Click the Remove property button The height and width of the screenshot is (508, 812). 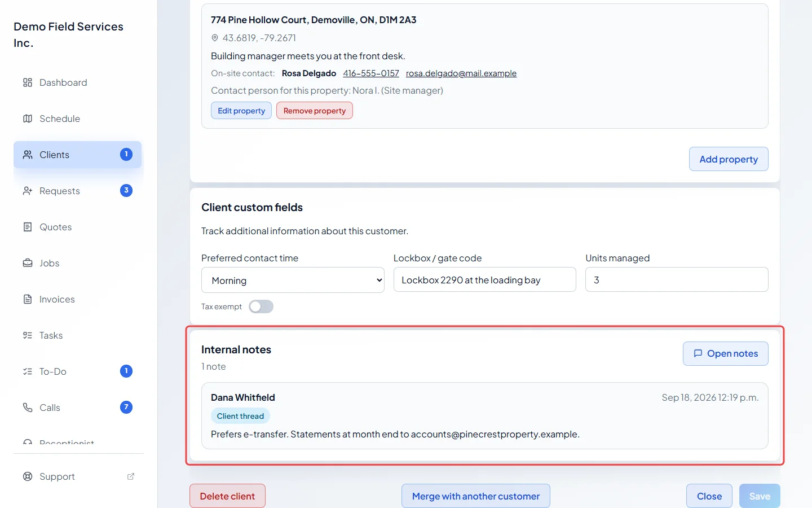[x=315, y=111]
